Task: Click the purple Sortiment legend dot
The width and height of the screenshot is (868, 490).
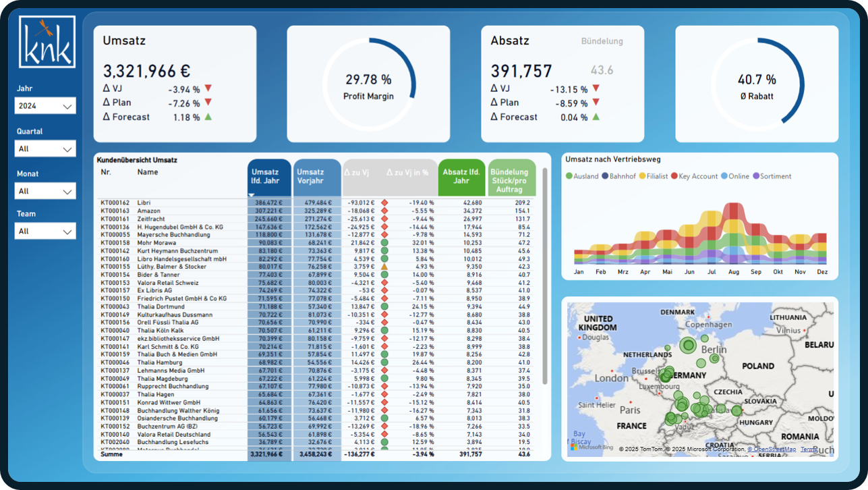Action: pyautogui.click(x=756, y=176)
